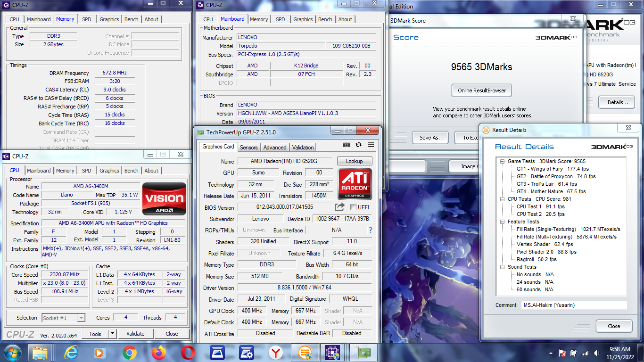
Task: Click the Core Speed value 2320.87 MHz
Action: point(65,275)
